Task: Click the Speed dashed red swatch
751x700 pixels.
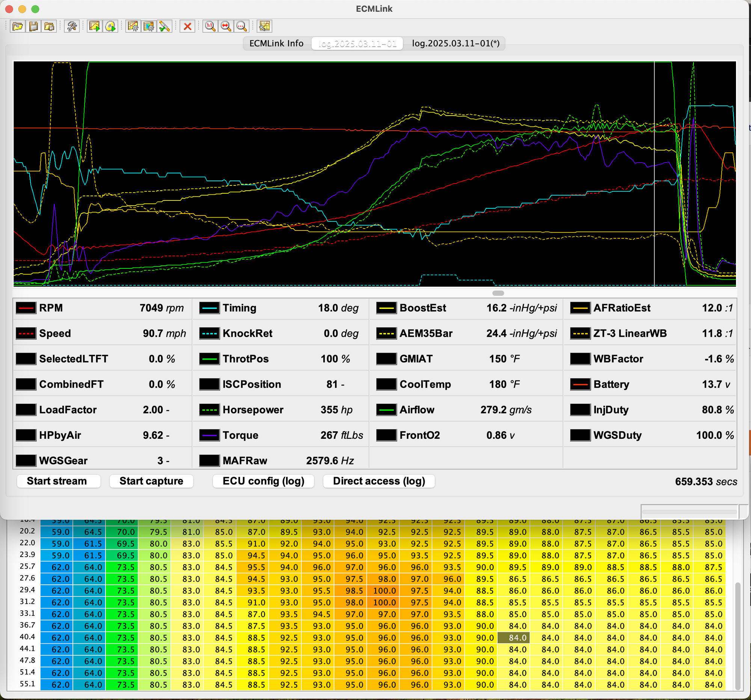Action: 26,333
